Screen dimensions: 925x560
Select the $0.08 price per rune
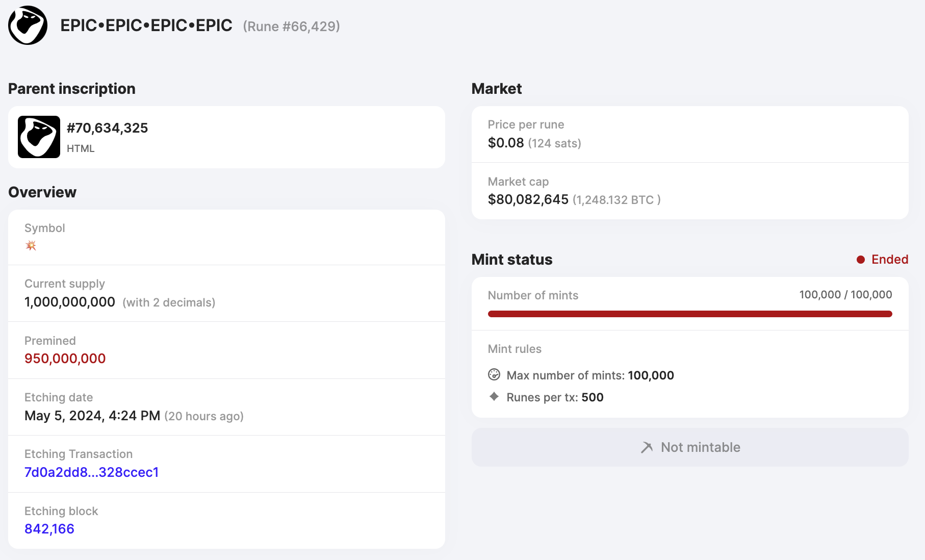pyautogui.click(x=506, y=143)
